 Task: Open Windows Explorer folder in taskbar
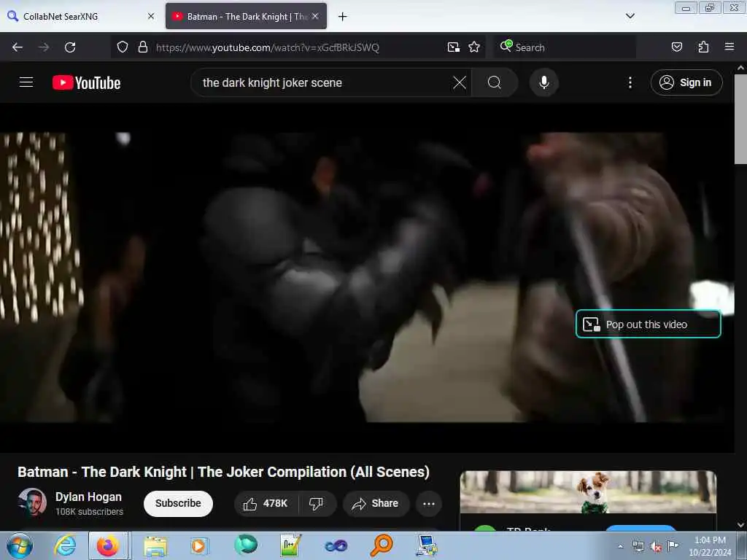pos(155,545)
